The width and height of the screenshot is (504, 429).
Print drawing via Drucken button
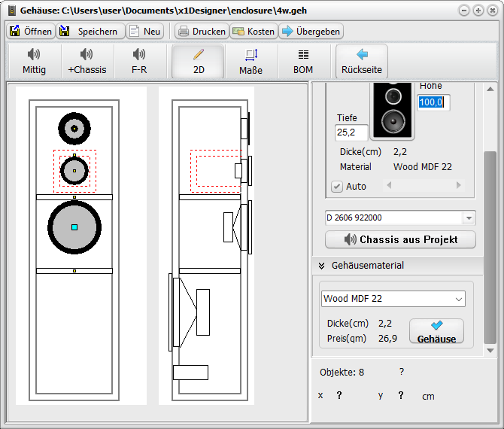[x=201, y=32]
